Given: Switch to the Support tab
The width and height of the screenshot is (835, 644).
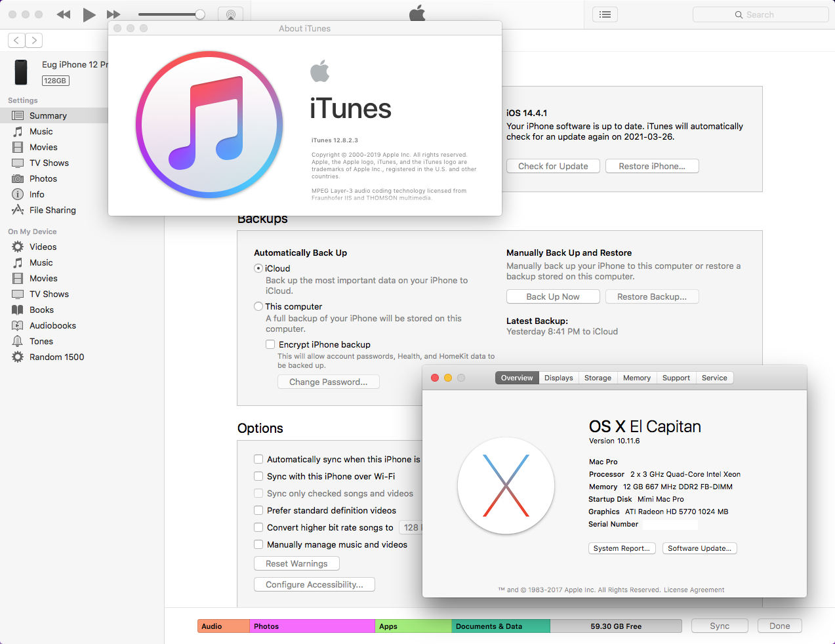Looking at the screenshot, I should pos(676,378).
